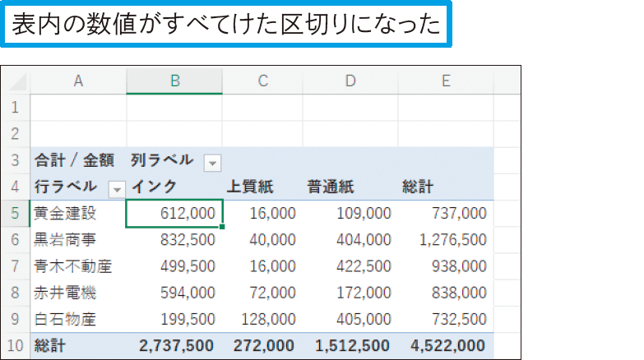Click the fill handle of cell B5
644x360 pixels.
222,227
